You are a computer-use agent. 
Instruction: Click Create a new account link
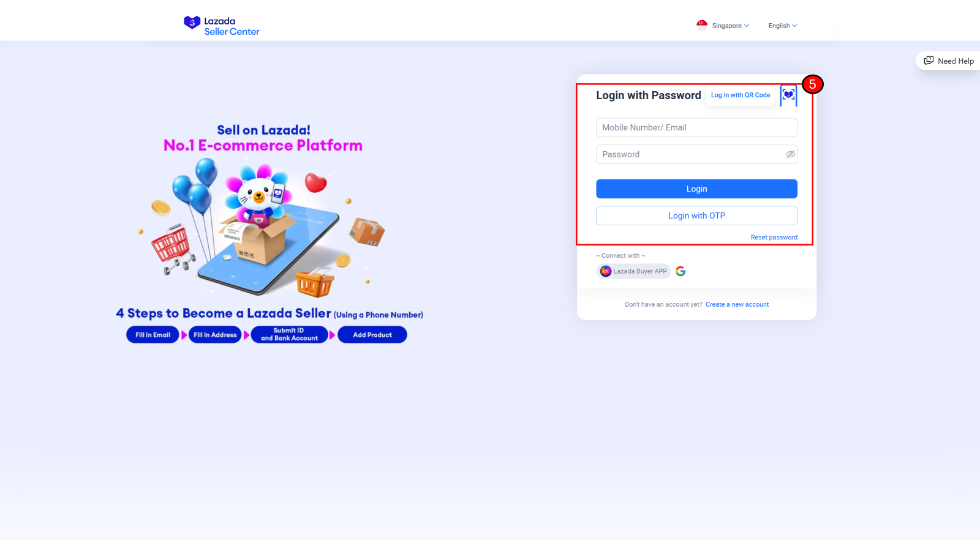coord(737,304)
